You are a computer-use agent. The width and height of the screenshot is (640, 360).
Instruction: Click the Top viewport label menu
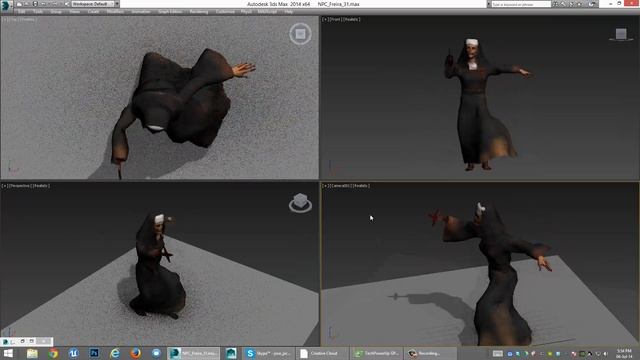[x=20, y=19]
